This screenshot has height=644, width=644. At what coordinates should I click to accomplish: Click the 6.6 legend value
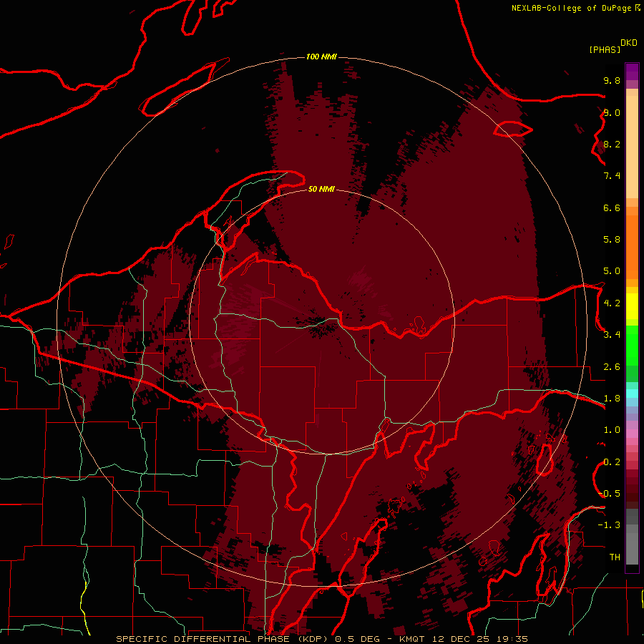point(612,208)
